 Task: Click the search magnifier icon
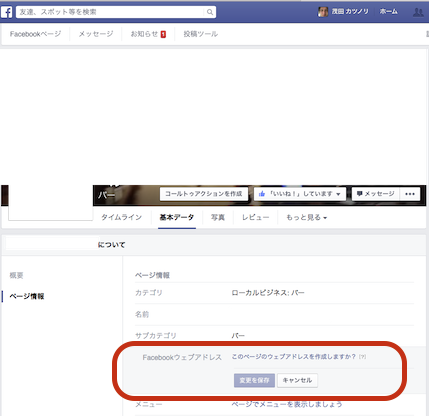coord(210,12)
